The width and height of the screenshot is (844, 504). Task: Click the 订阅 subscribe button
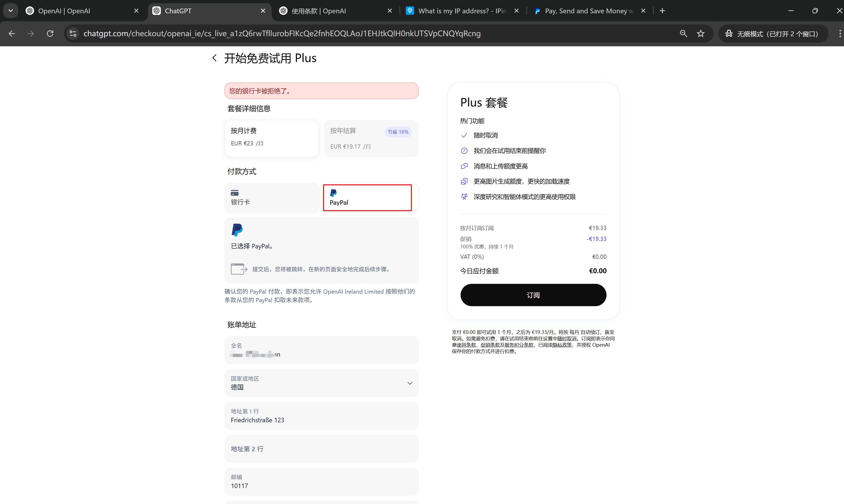[533, 295]
